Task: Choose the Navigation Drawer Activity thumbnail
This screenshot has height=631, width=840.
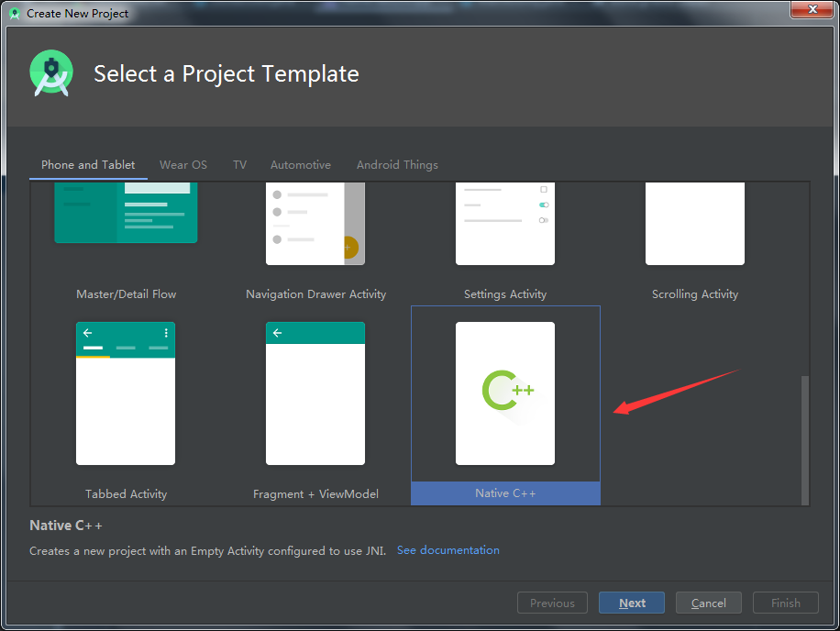Action: click(x=315, y=224)
